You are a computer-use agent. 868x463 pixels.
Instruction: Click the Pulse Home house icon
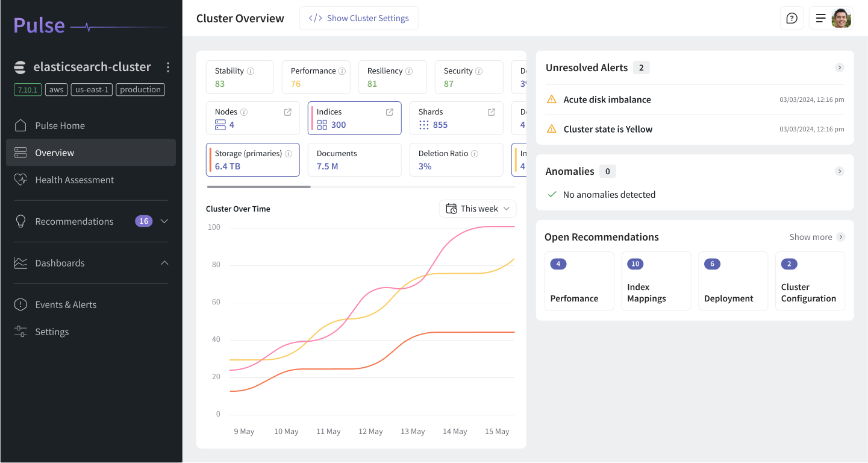click(x=20, y=125)
